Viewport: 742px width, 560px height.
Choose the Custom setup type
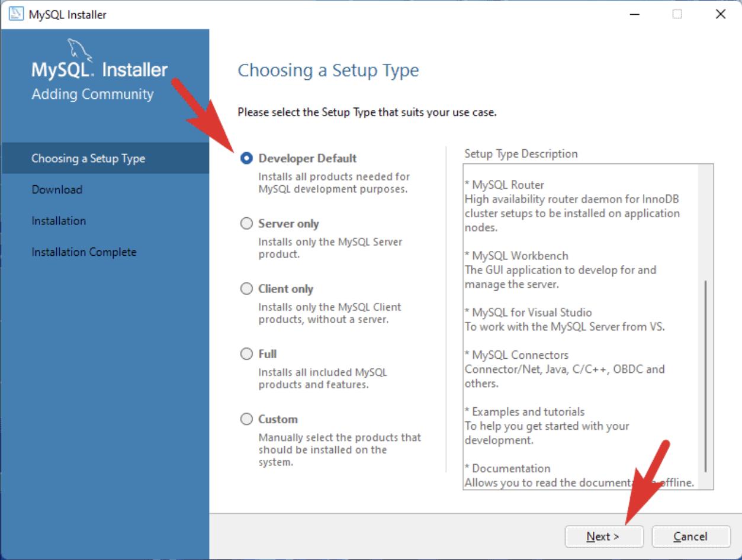247,419
